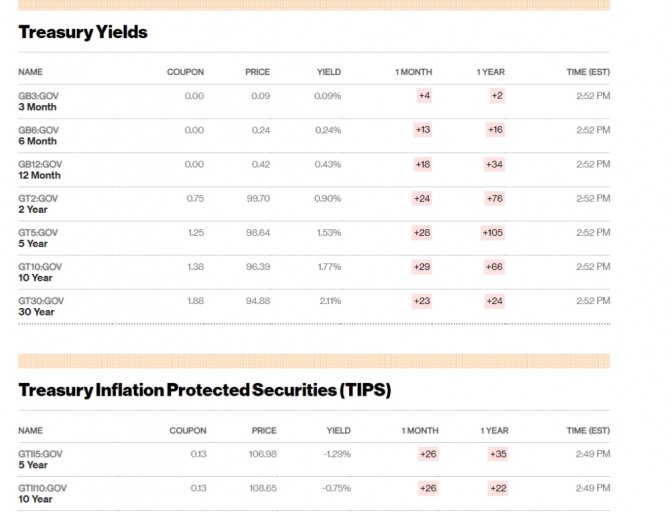Image resolution: width=670 pixels, height=513 pixels.
Task: Open the GB6:GOV 6 Month link
Action: click(x=38, y=135)
